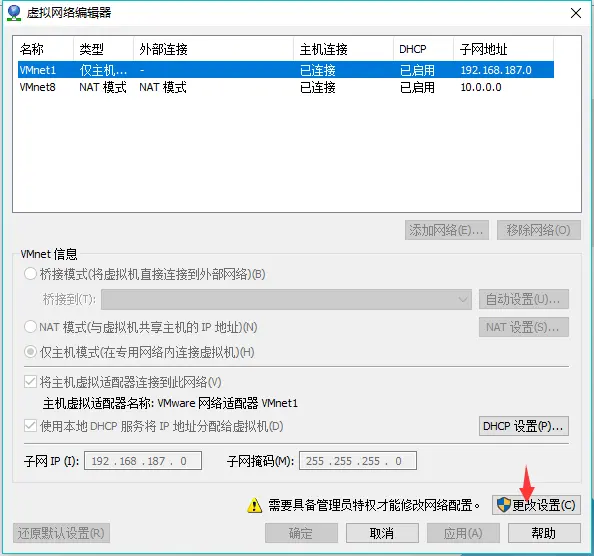Viewport: 594px width, 556px height.
Task: Open NAT 设置(S)... button
Action: point(524,327)
